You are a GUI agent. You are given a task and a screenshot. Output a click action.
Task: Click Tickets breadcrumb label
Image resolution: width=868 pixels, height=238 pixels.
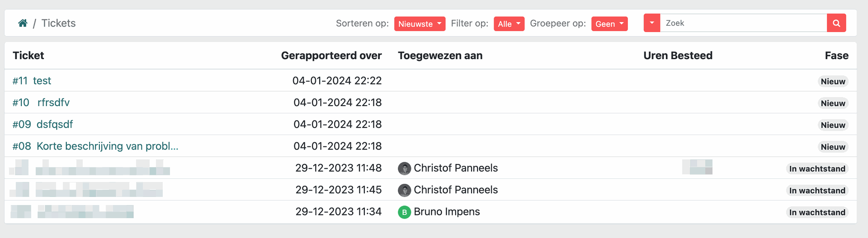coord(58,23)
